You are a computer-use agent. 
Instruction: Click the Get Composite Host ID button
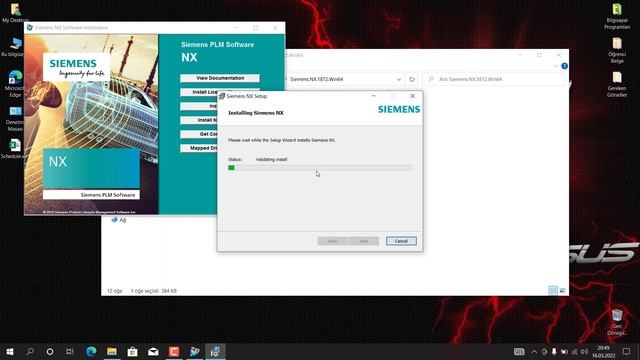click(x=199, y=134)
